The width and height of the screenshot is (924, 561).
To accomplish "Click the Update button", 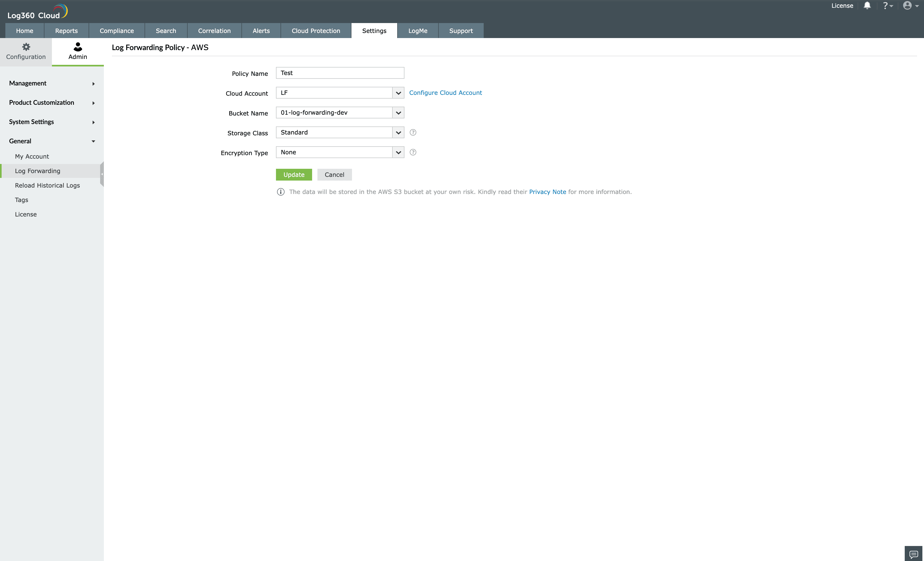I will 294,174.
